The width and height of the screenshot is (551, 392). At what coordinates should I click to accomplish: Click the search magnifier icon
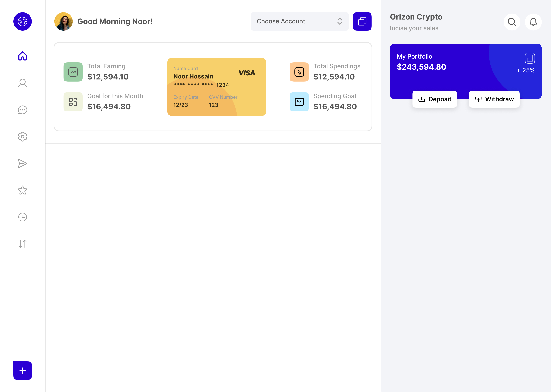[512, 22]
